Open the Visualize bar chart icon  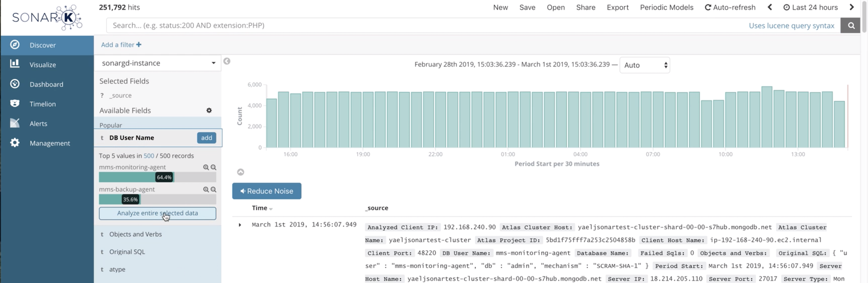[15, 64]
